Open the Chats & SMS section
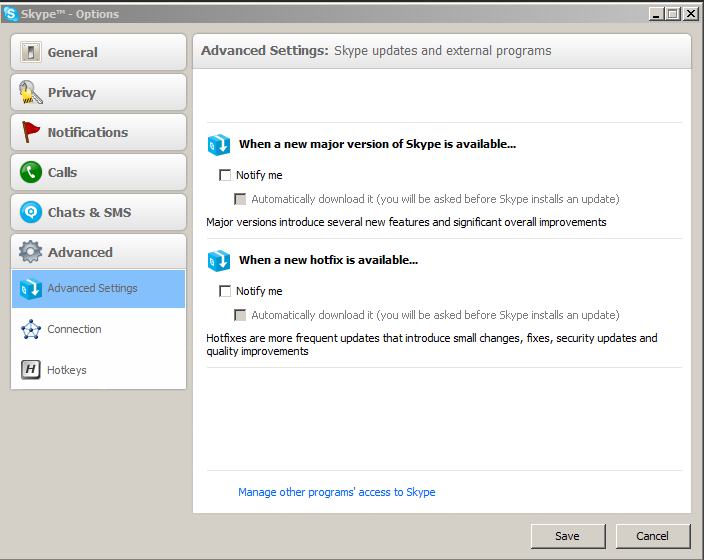Viewport: 704px width, 560px height. point(98,212)
